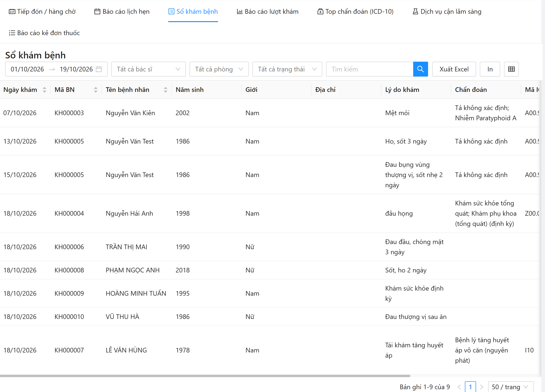Viewport: 545px width, 392px height.
Task: Sort by Ngày khám column arrows
Action: (x=44, y=90)
